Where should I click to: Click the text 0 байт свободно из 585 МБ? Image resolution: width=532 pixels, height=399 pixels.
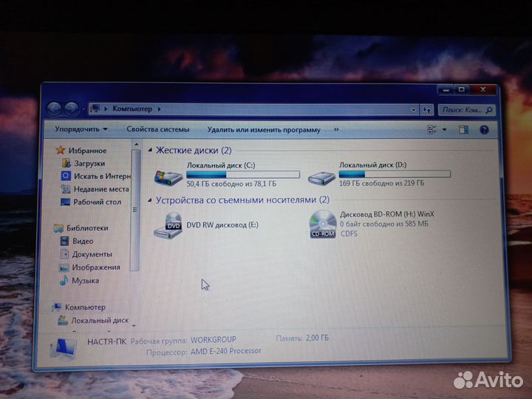[384, 224]
